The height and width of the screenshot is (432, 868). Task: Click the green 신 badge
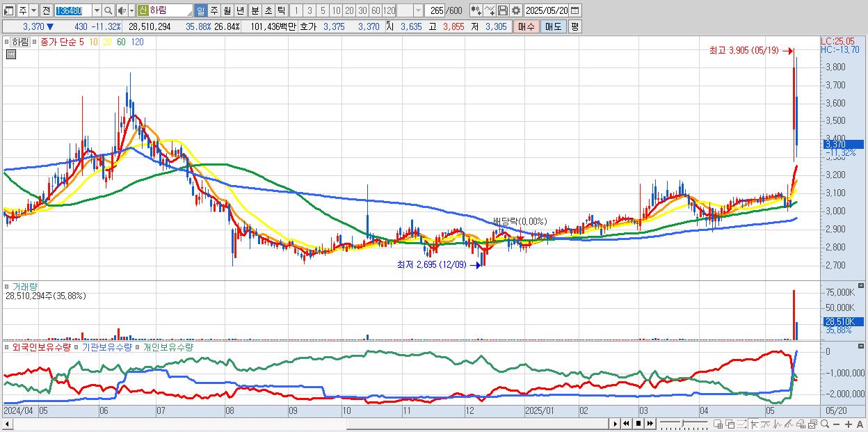coord(143,10)
